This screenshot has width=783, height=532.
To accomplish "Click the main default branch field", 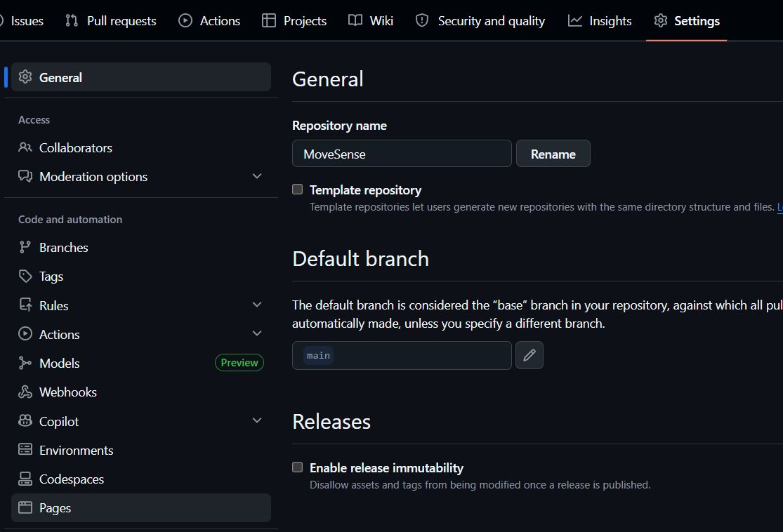I will click(402, 355).
